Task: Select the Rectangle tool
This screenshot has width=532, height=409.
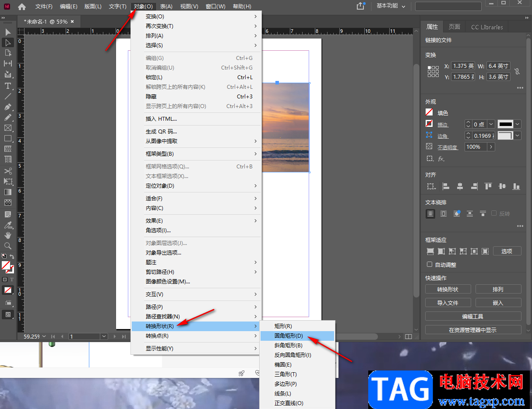Action: point(8,138)
